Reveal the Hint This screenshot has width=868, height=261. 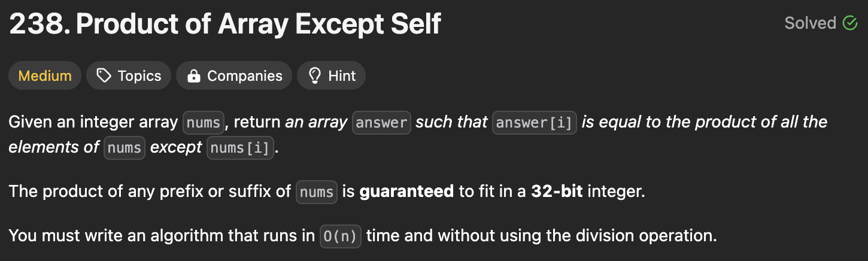pyautogui.click(x=331, y=76)
